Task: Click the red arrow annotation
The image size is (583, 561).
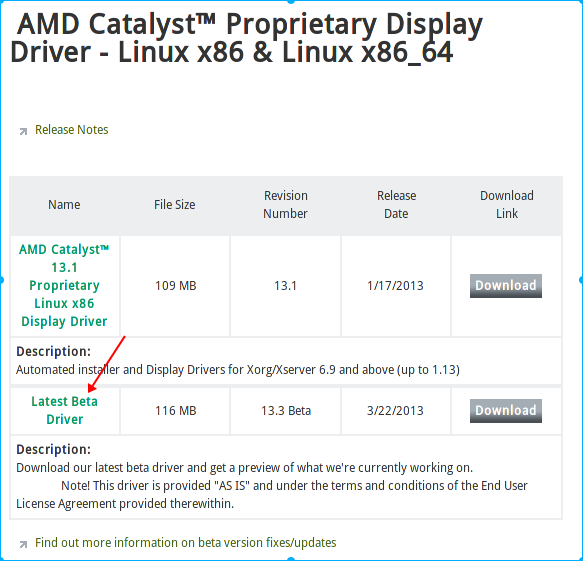Action: click(106, 364)
